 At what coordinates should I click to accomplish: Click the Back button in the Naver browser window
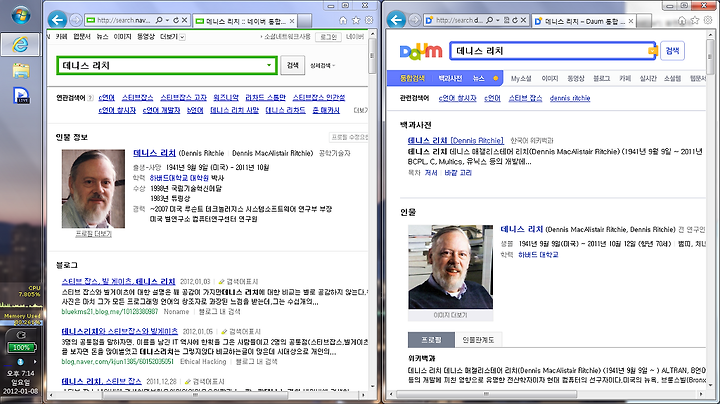click(57, 20)
